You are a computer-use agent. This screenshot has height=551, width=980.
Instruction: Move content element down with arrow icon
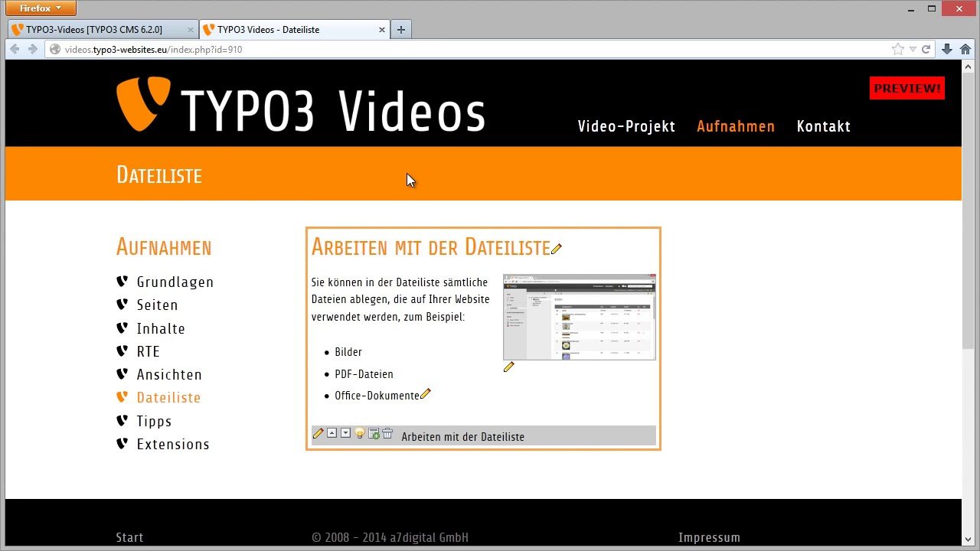point(345,433)
